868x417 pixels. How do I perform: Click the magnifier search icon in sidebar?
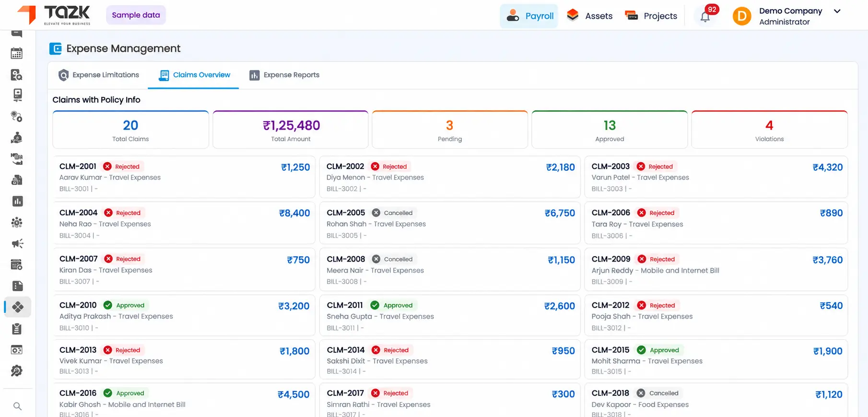pos(17,406)
